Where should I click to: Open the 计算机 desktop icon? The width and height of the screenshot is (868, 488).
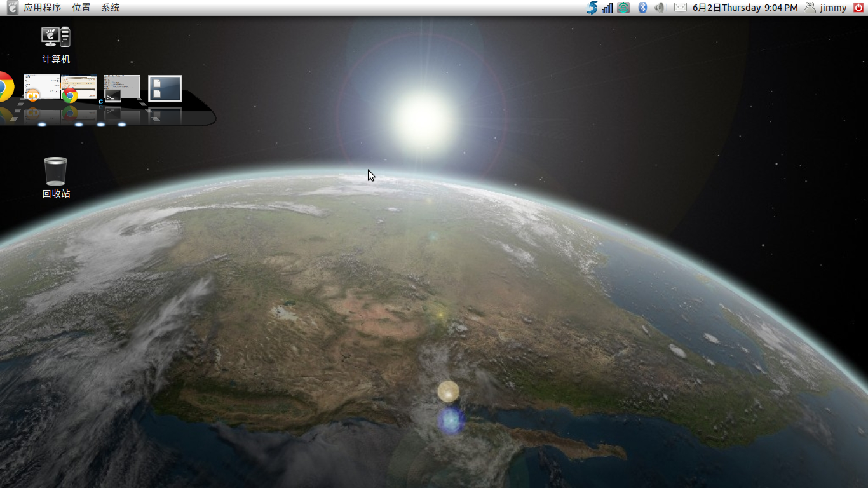tap(56, 46)
